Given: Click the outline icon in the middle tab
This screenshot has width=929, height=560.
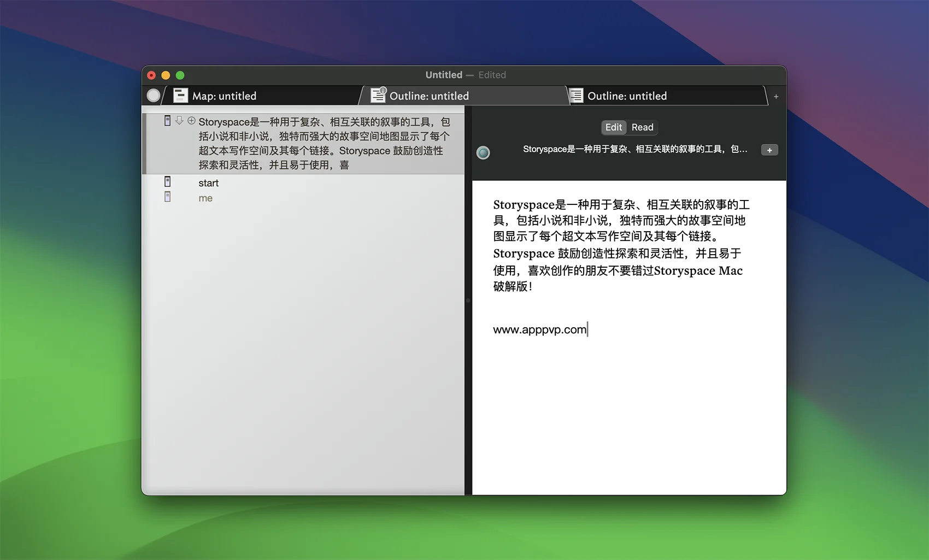Looking at the screenshot, I should pyautogui.click(x=378, y=95).
